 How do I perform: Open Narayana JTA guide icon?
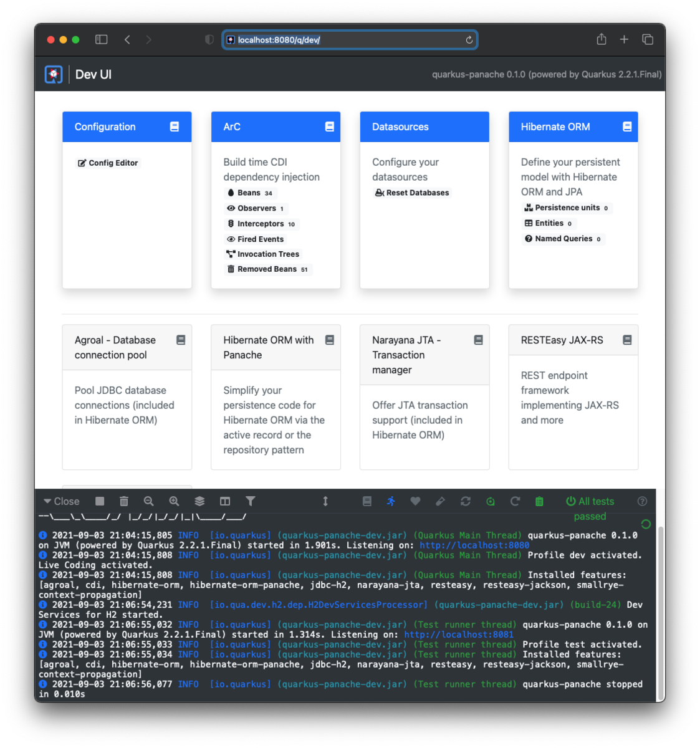tap(479, 340)
